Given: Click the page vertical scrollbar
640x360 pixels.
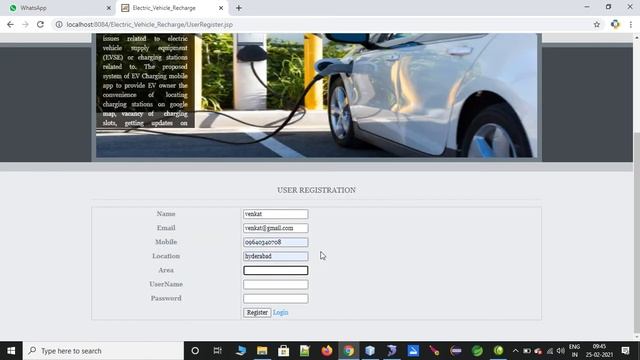Looking at the screenshot, I should [636, 188].
